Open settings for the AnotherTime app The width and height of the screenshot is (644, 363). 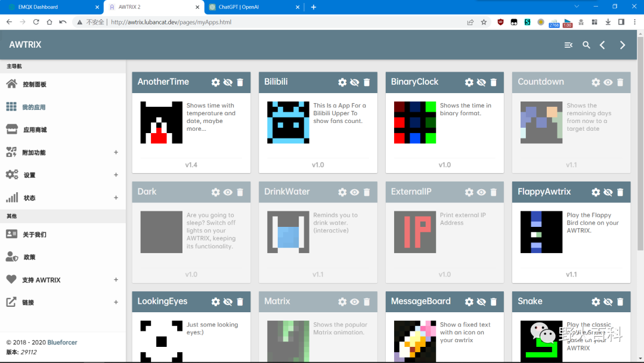click(x=216, y=82)
